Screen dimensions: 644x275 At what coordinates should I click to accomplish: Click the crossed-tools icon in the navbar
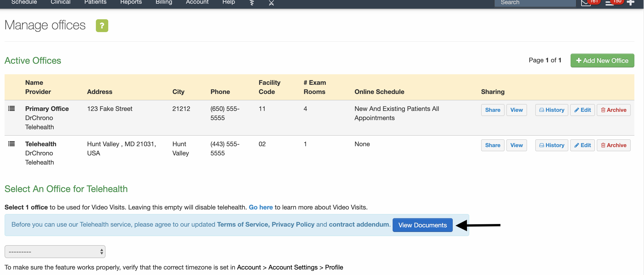click(x=271, y=3)
